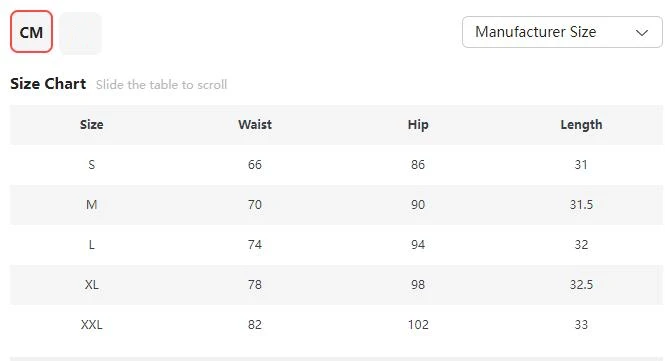Select the L size row label
Screen dimensions: 667x361
(91, 244)
